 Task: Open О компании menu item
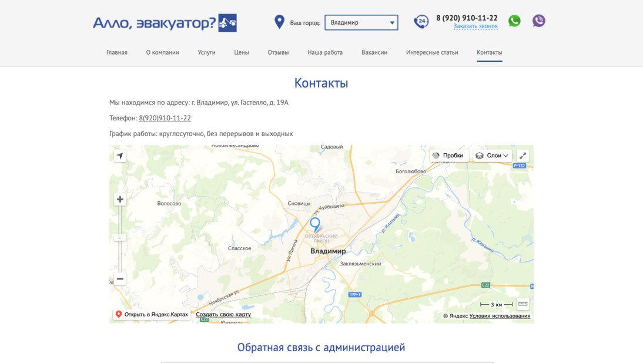coord(162,52)
